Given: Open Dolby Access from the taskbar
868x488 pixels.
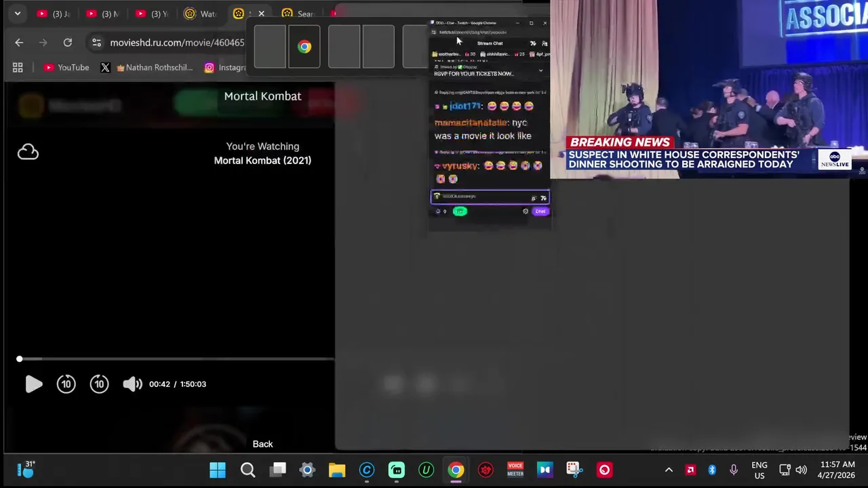Looking at the screenshot, I should 545,470.
